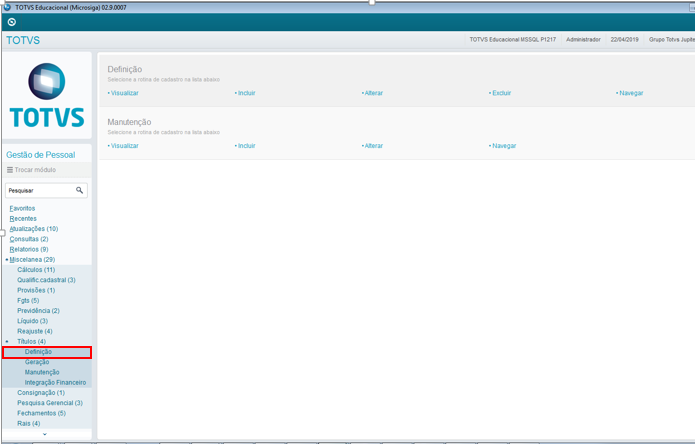The width and height of the screenshot is (695, 444).
Task: Click Visualizar under Manutenção
Action: click(125, 146)
